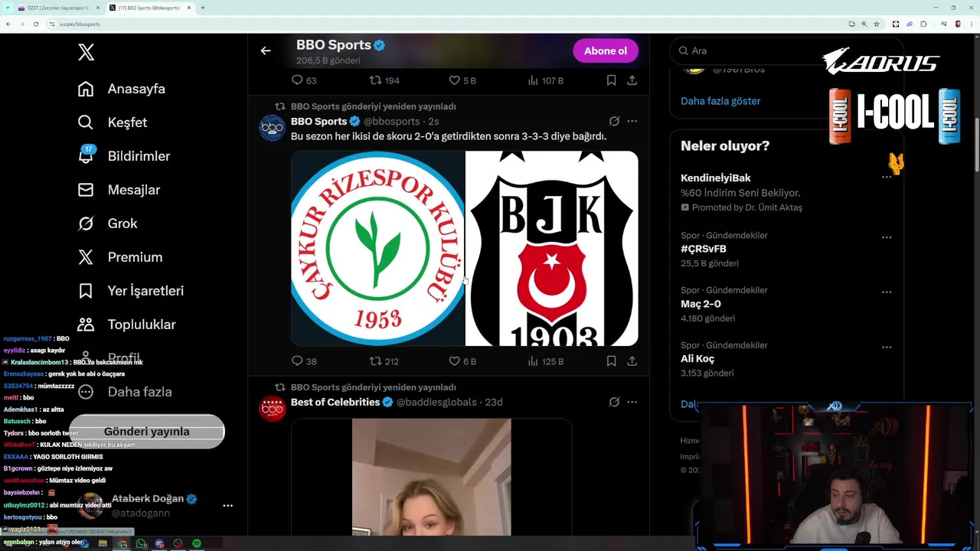This screenshot has width=980, height=551.
Task: Ask Grok about Best of Celebrities post
Action: (x=614, y=402)
